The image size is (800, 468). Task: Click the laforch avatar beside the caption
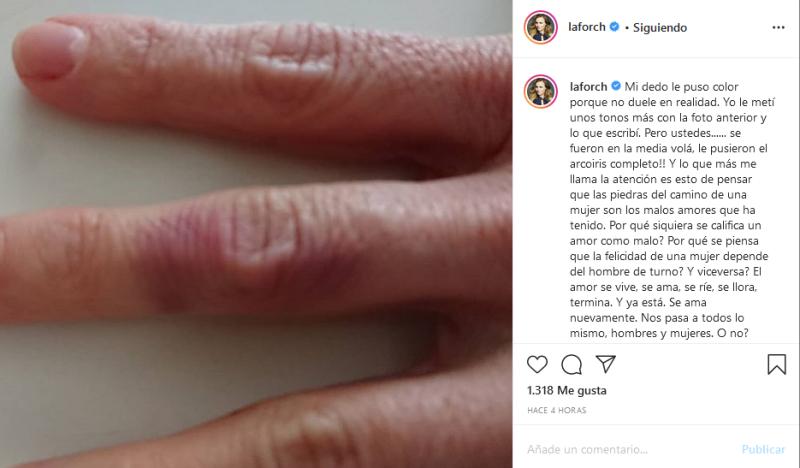click(x=540, y=91)
